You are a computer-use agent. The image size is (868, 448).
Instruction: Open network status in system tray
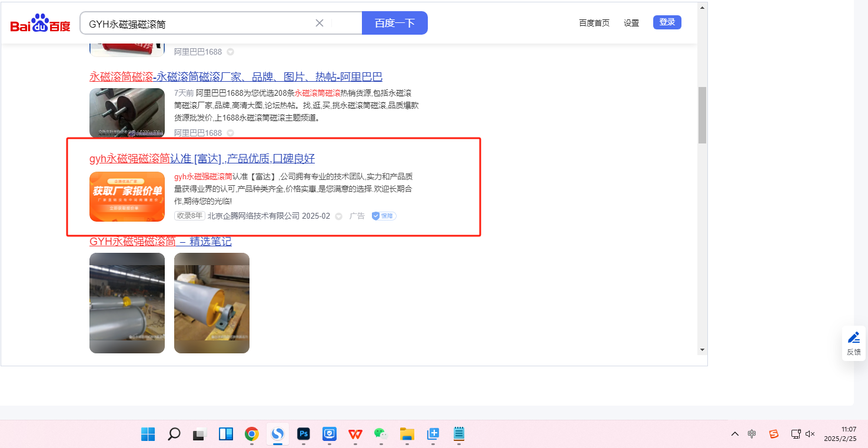point(796,434)
